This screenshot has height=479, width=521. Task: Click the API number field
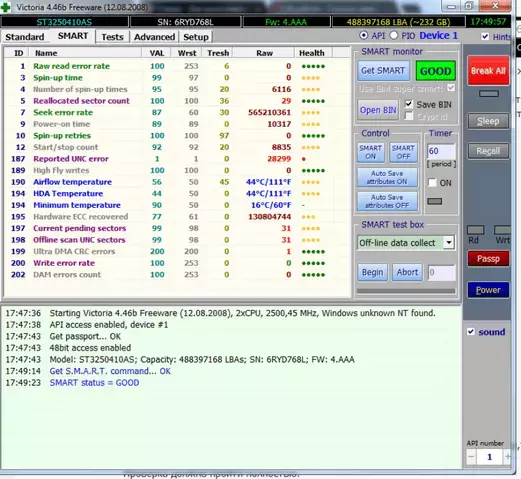point(489,457)
